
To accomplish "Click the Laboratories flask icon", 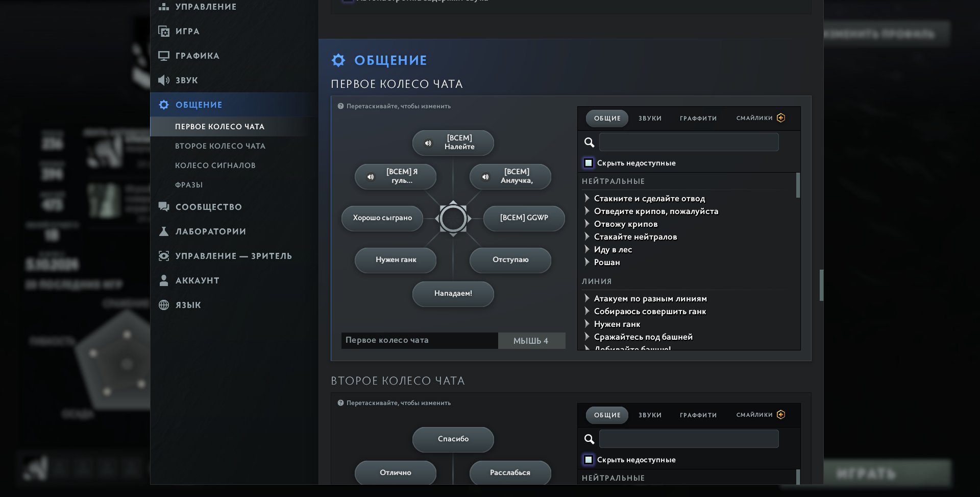I will pos(164,231).
